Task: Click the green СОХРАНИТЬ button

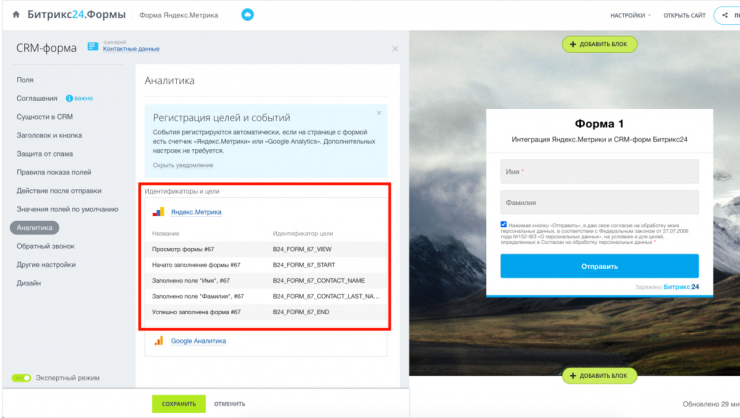Action: pos(179,404)
